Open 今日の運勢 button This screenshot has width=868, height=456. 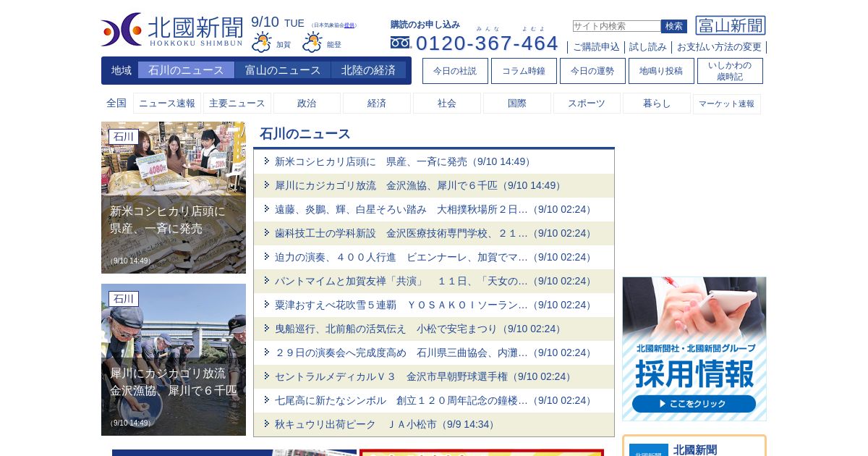click(x=592, y=71)
